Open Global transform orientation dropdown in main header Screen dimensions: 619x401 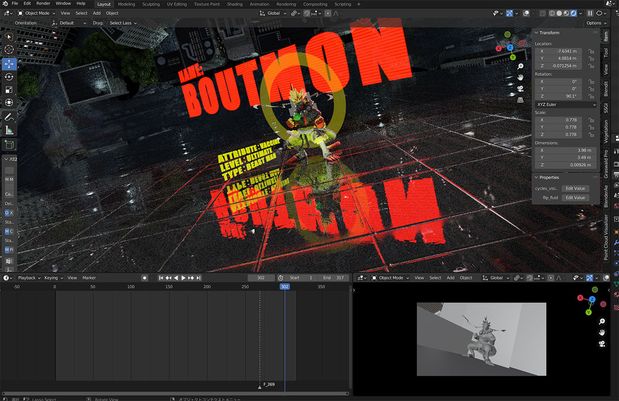point(273,13)
